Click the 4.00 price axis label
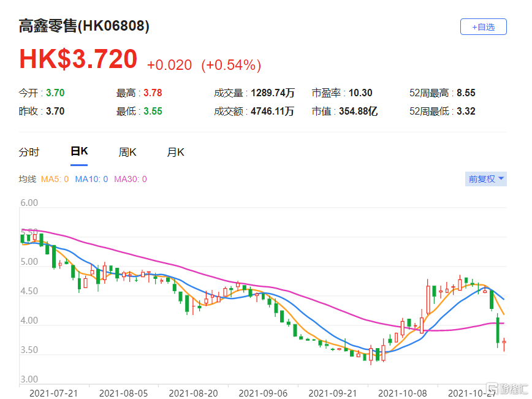Screen dimensions: 532x399 coord(29,321)
